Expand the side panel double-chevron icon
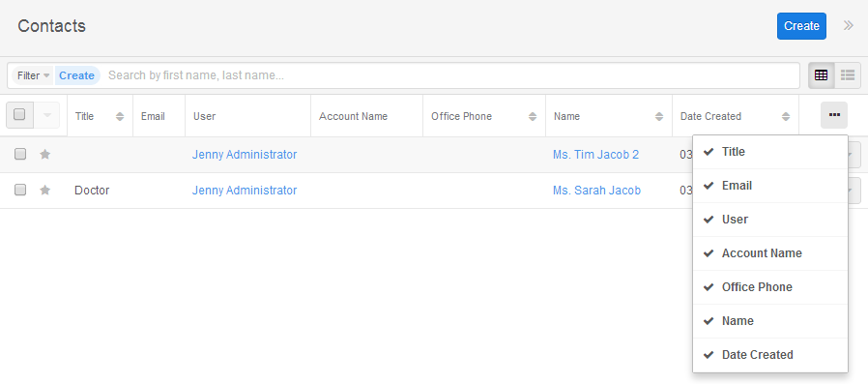The height and width of the screenshot is (384, 868). click(848, 25)
